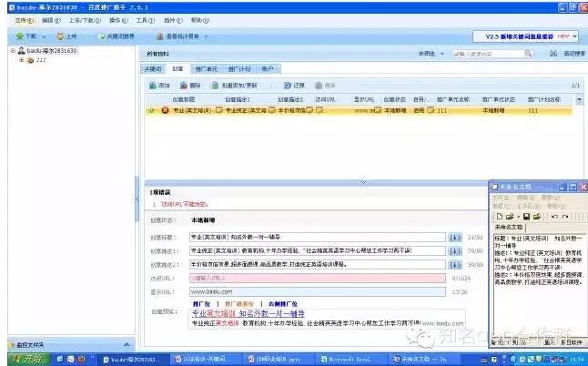Click the 推广单元名称 column header
The image size is (588, 366).
pos(453,100)
